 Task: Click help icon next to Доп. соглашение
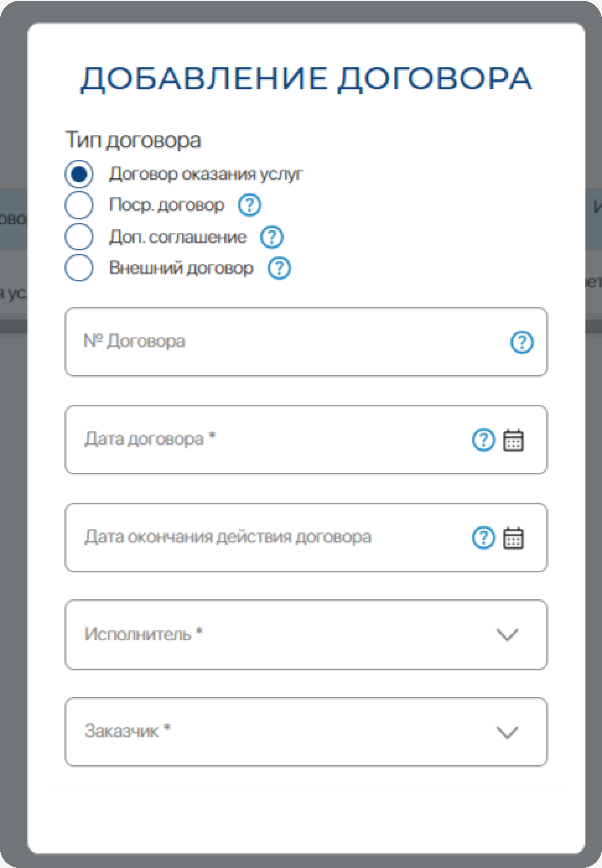[272, 237]
